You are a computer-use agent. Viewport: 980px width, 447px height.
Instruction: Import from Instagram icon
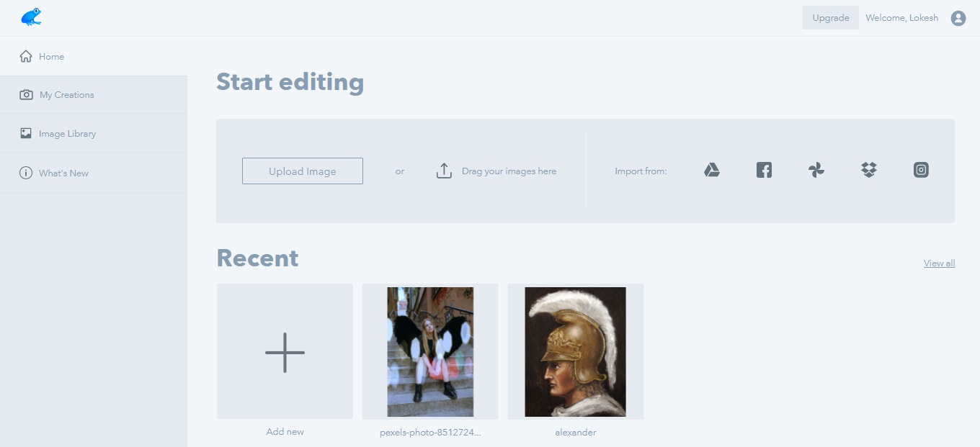click(921, 171)
